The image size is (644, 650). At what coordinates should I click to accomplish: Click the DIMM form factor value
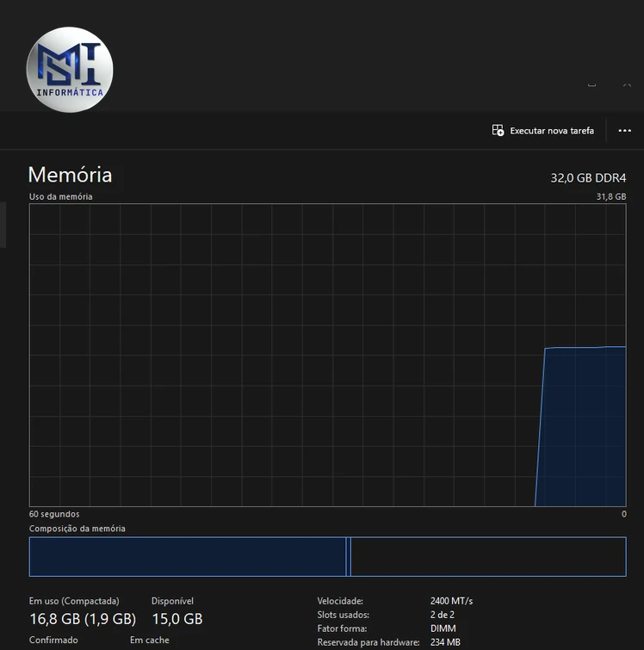[443, 628]
